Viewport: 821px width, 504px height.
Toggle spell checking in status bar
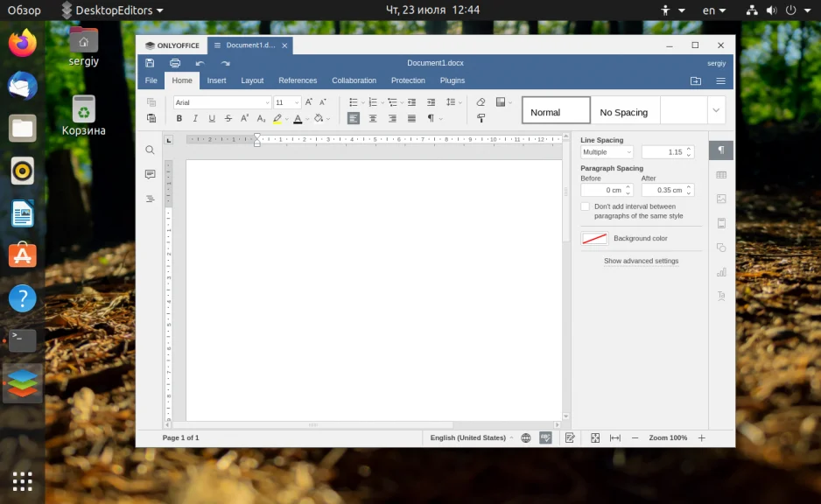pyautogui.click(x=545, y=437)
